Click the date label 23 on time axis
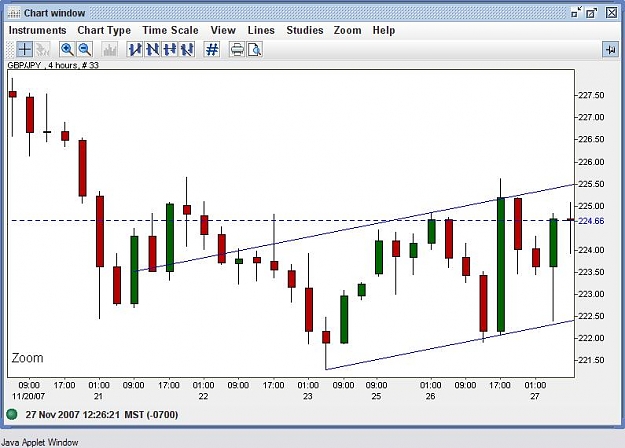 (x=308, y=396)
